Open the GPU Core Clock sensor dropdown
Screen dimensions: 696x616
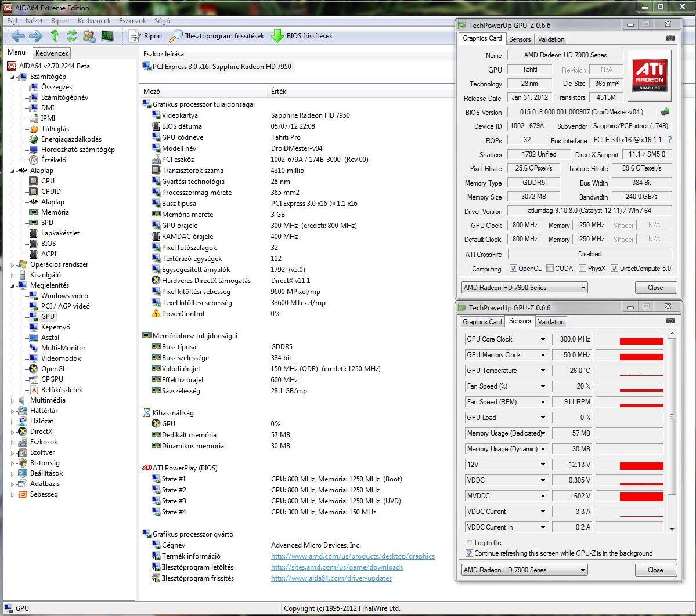(x=543, y=339)
